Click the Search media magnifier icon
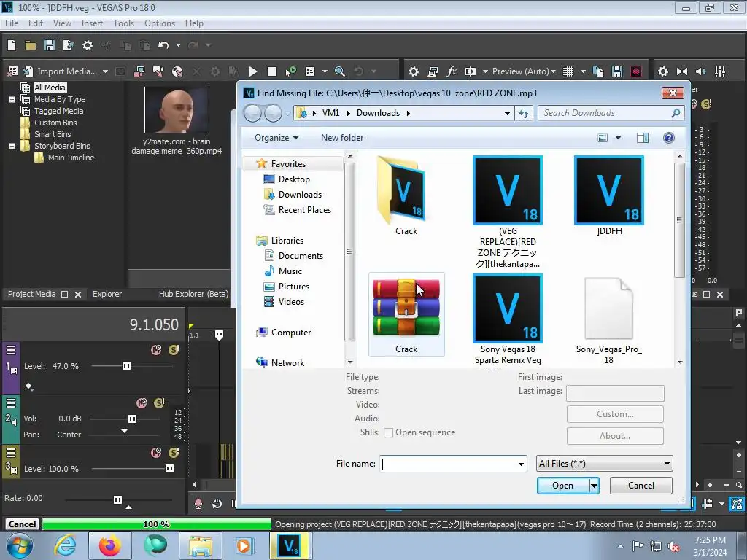This screenshot has height=560, width=747. click(340, 71)
